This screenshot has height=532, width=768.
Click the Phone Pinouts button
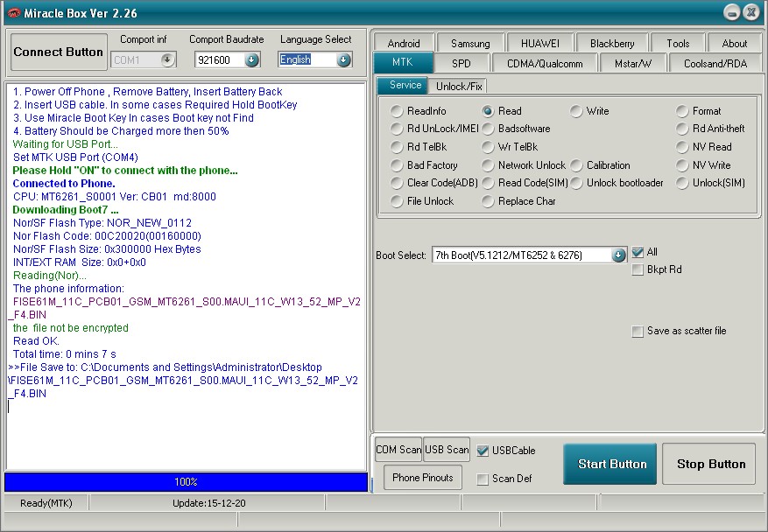[422, 478]
